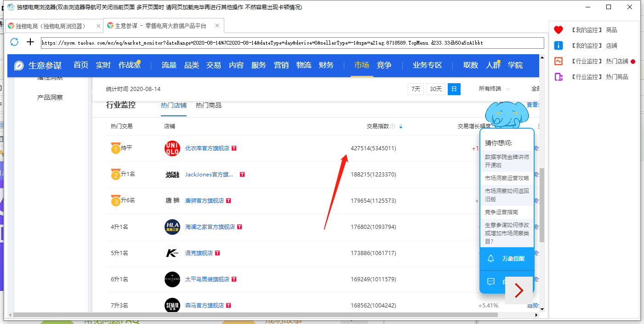The image size is (644, 324).
Task: Click the 市场洞察运营攻略 suggested question
Action: click(507, 178)
